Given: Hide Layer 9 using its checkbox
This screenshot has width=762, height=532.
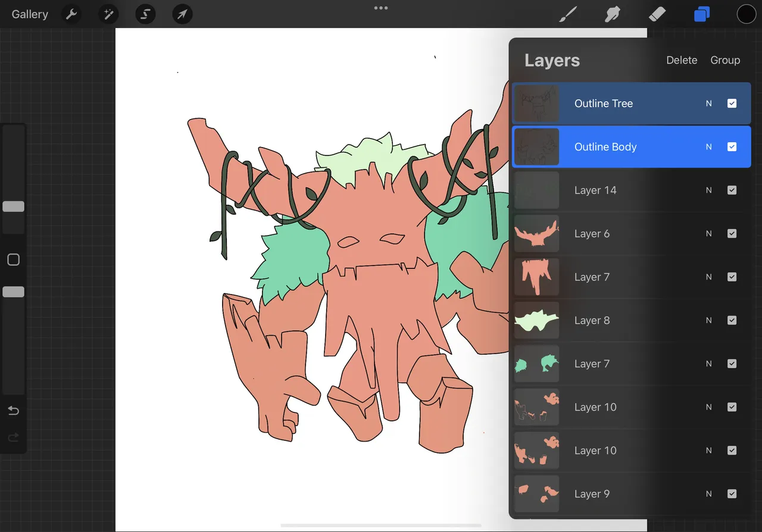Looking at the screenshot, I should pyautogui.click(x=732, y=494).
